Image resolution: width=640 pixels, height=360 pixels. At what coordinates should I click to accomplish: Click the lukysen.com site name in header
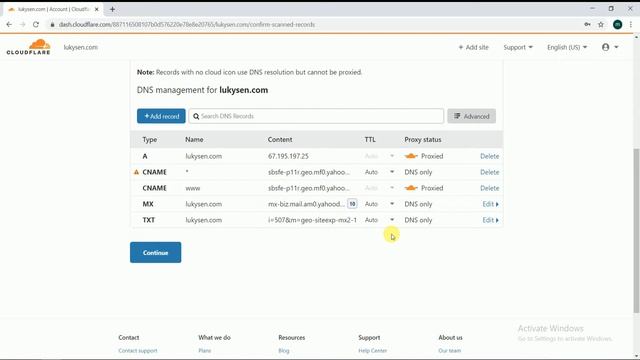pyautogui.click(x=80, y=47)
